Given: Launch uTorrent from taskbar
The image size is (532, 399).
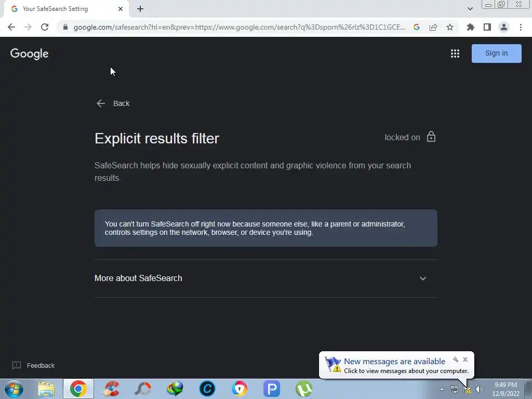Looking at the screenshot, I should tap(303, 389).
